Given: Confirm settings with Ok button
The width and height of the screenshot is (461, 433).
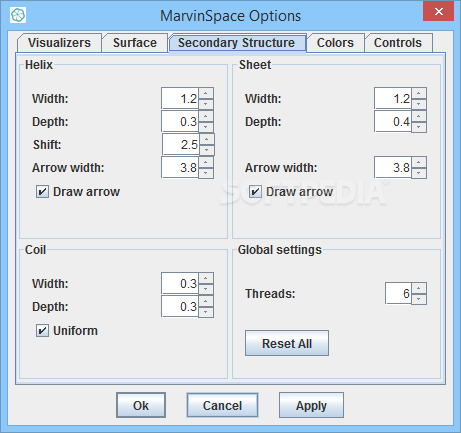Looking at the screenshot, I should (141, 405).
